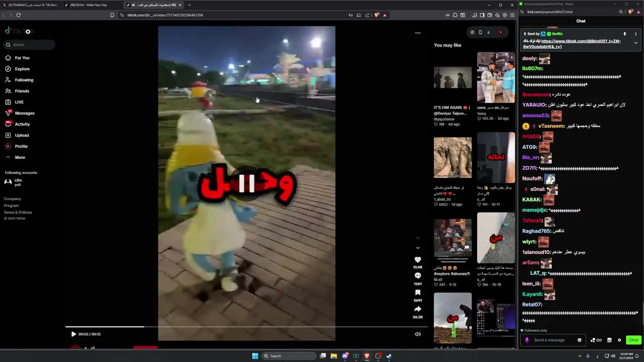Open Messages in the TikTok sidebar
This screenshot has width=644, height=362.
[24, 113]
